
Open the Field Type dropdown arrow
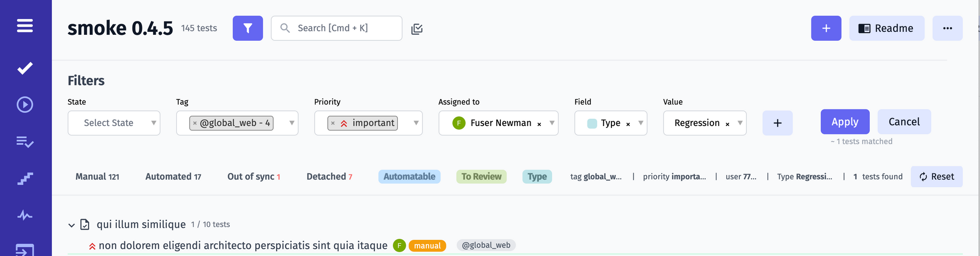pyautogui.click(x=640, y=123)
